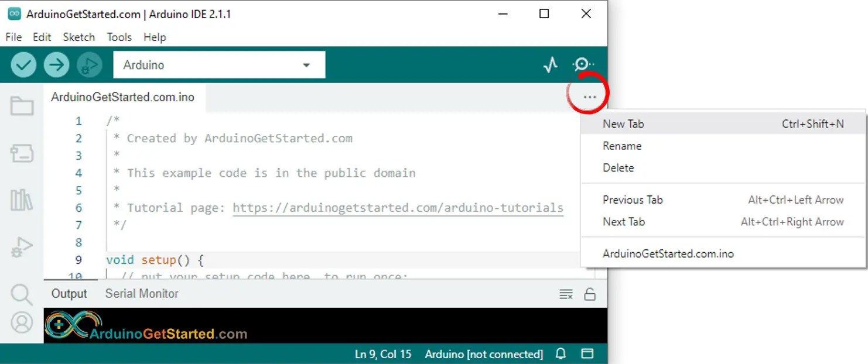Clear the output panel icon
Image resolution: width=868 pixels, height=364 pixels.
(566, 294)
